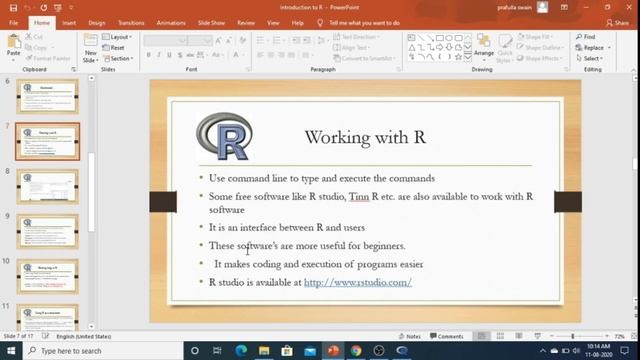Select the oval shape in the gallery
The height and width of the screenshot is (360, 640).
pyautogui.click(x=449, y=38)
